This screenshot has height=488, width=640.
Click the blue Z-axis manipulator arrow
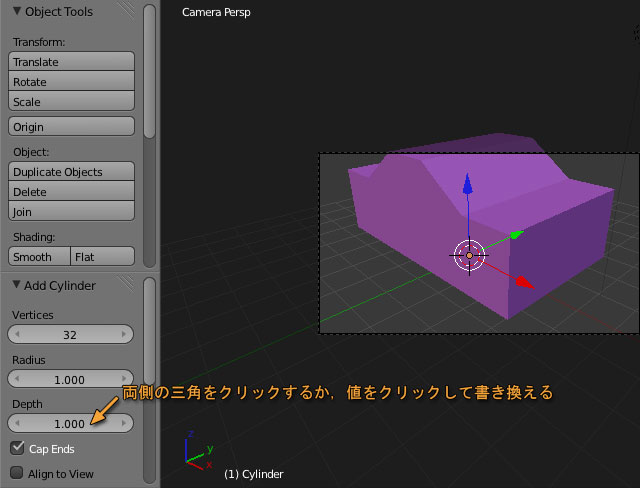click(x=466, y=185)
